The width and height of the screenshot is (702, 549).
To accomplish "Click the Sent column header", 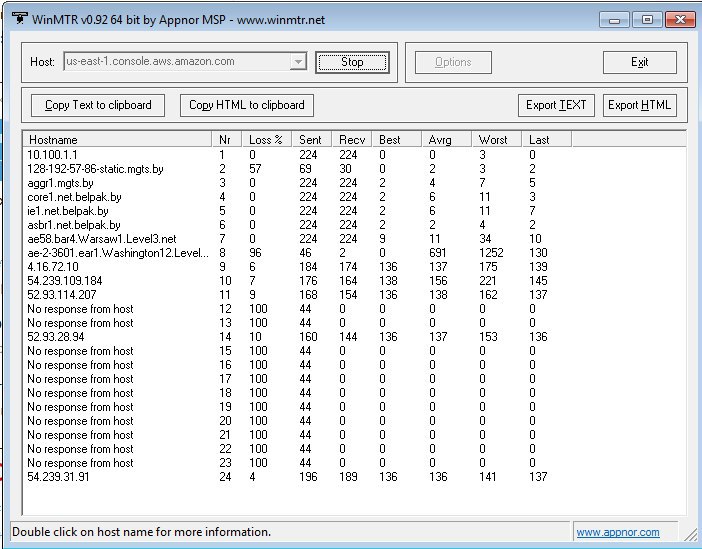I will click(312, 140).
